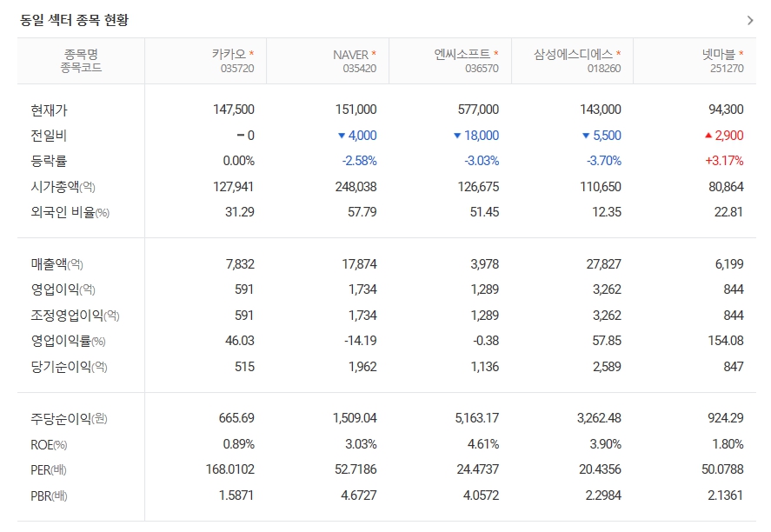Click 삼성에스디에스 revenue 27,827
The height and width of the screenshot is (532, 771).
point(604,264)
